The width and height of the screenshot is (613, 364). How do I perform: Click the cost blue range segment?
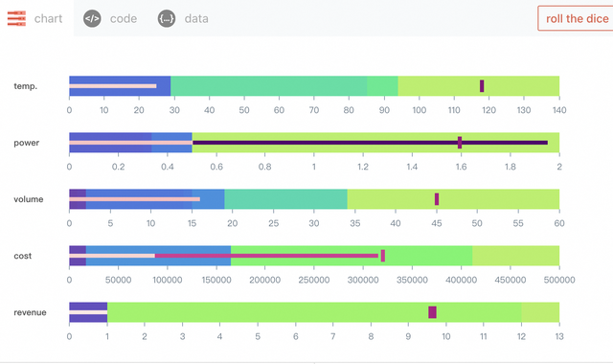158,256
